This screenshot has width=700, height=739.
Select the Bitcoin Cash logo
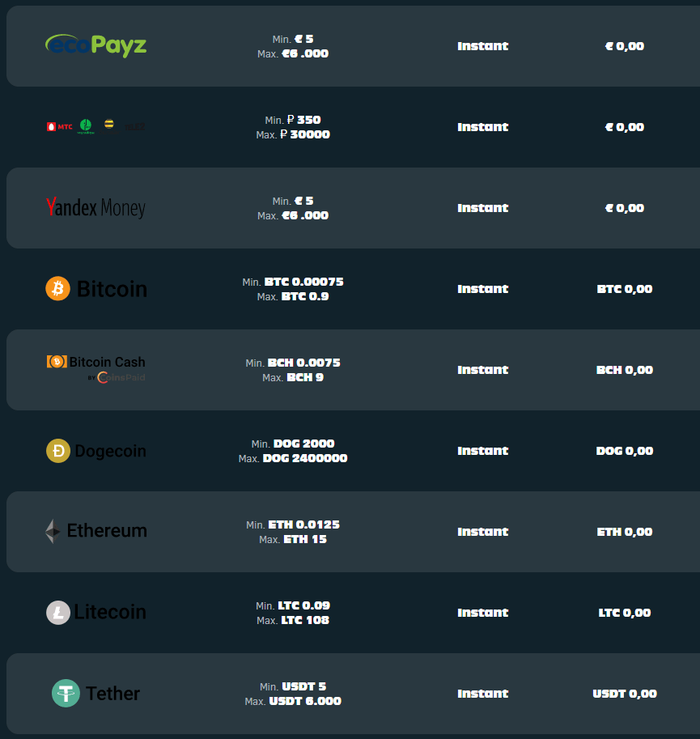96,362
